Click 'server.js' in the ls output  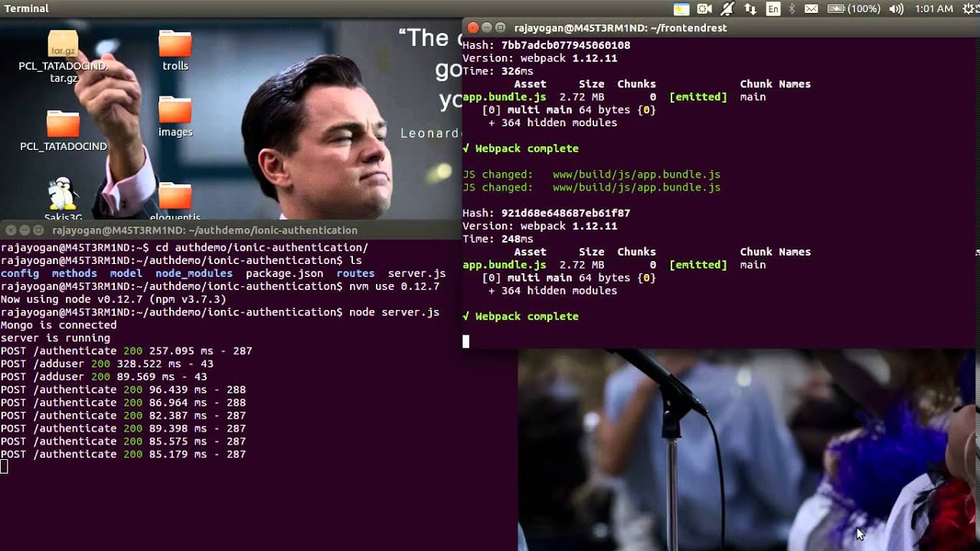point(416,273)
